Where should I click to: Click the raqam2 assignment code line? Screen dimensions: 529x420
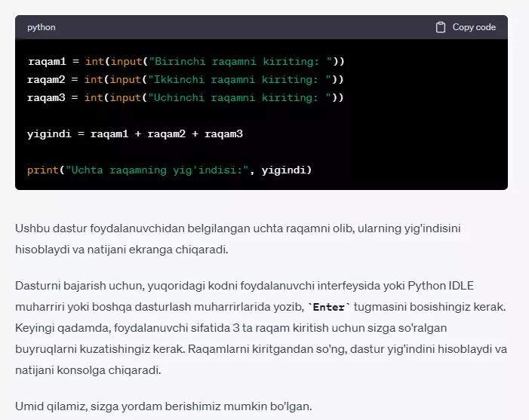tap(185, 79)
